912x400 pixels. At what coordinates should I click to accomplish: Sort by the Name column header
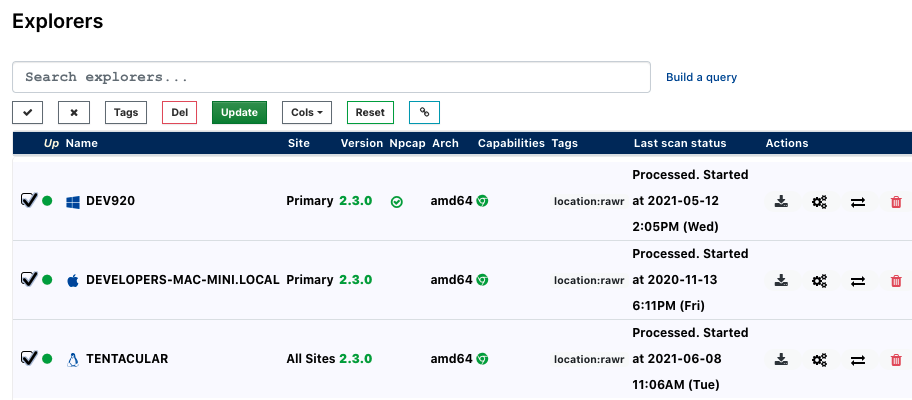pos(82,143)
